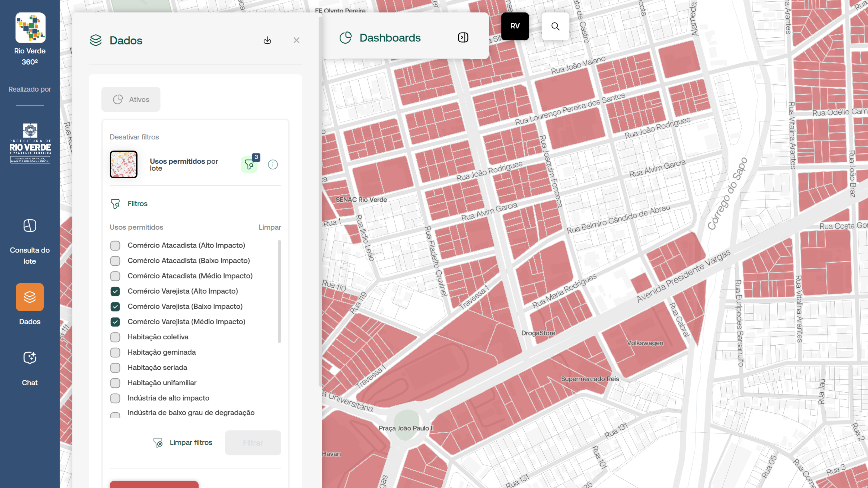Click the Rua Belmiro Cândido de Abreu label

coord(618,219)
